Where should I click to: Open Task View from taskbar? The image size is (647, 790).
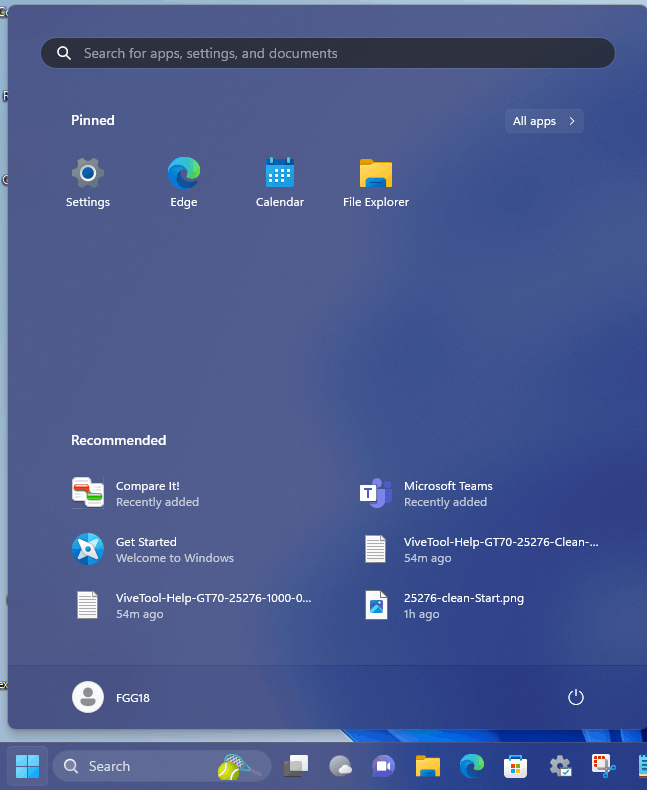[296, 766]
